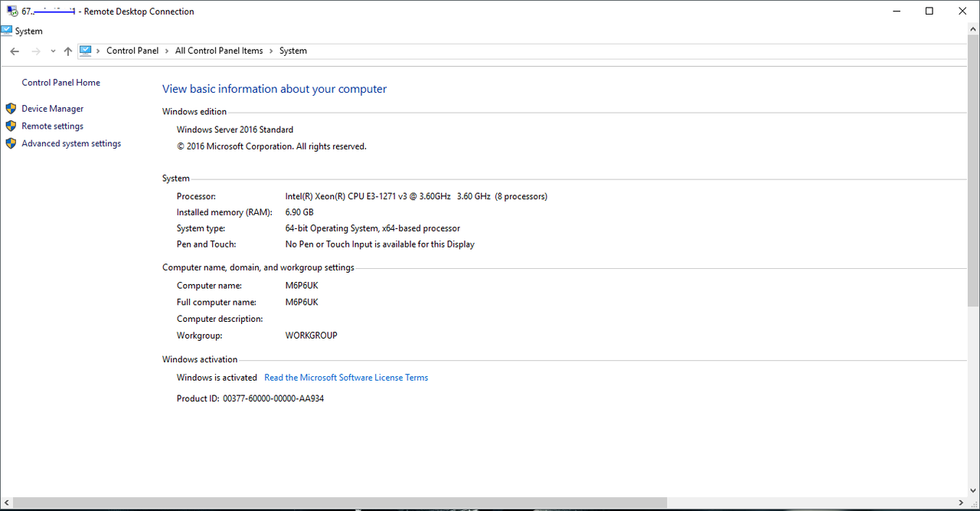Close the Remote Desktop Connection window
This screenshot has height=511, width=980.
click(963, 11)
